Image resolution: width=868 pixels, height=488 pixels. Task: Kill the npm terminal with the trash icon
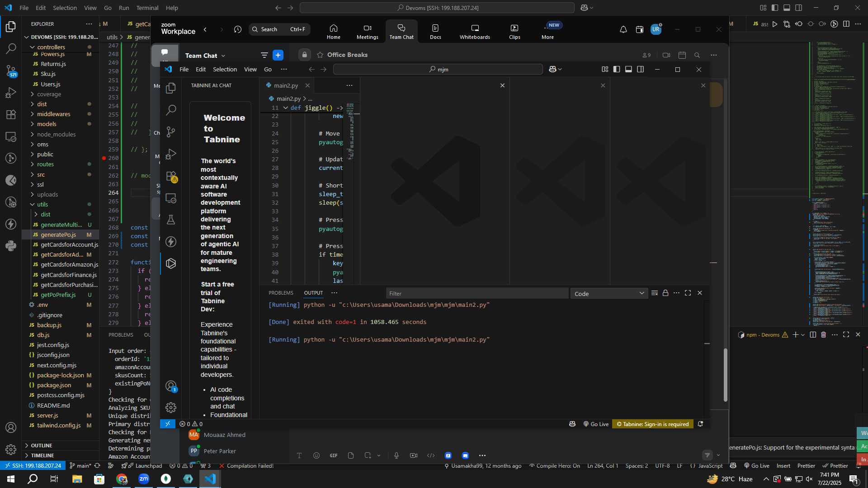coord(823,335)
